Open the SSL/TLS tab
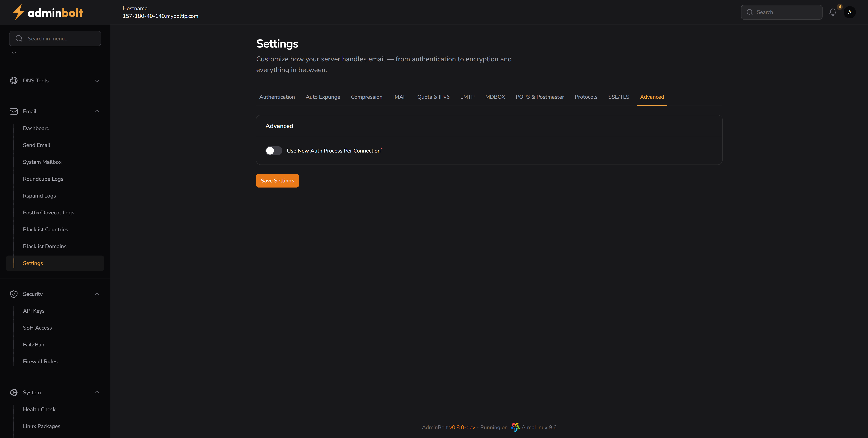The height and width of the screenshot is (438, 868). 618,97
